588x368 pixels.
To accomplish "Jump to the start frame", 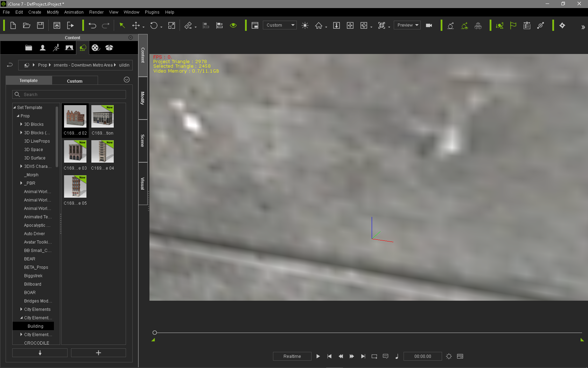I will 329,356.
